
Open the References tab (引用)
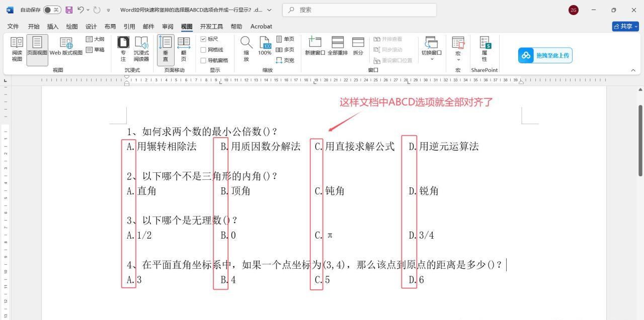coord(129,27)
